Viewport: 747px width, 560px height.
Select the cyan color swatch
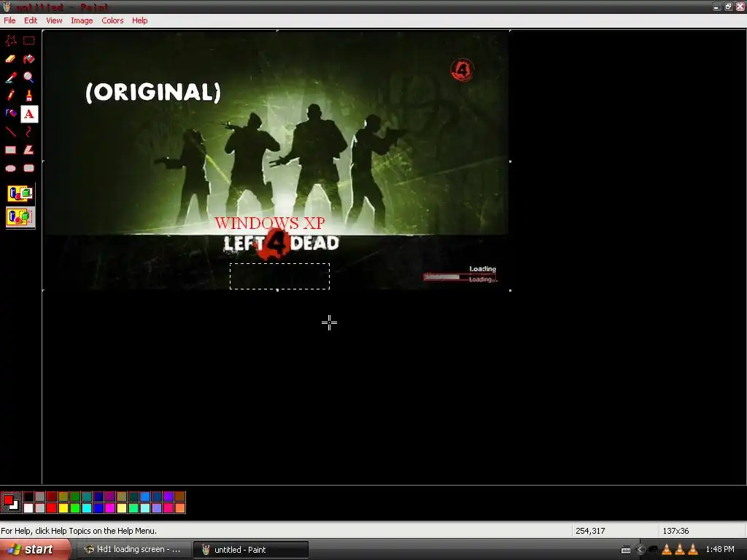87,508
